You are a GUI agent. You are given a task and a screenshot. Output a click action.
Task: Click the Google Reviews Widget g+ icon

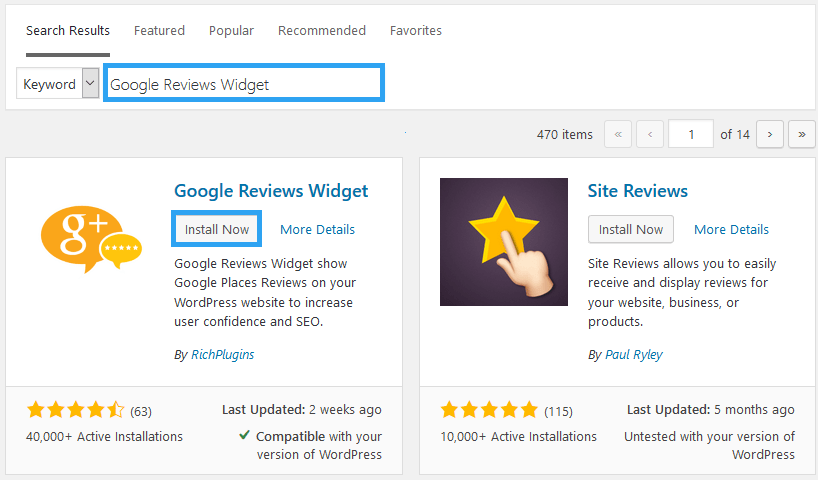[x=91, y=239]
